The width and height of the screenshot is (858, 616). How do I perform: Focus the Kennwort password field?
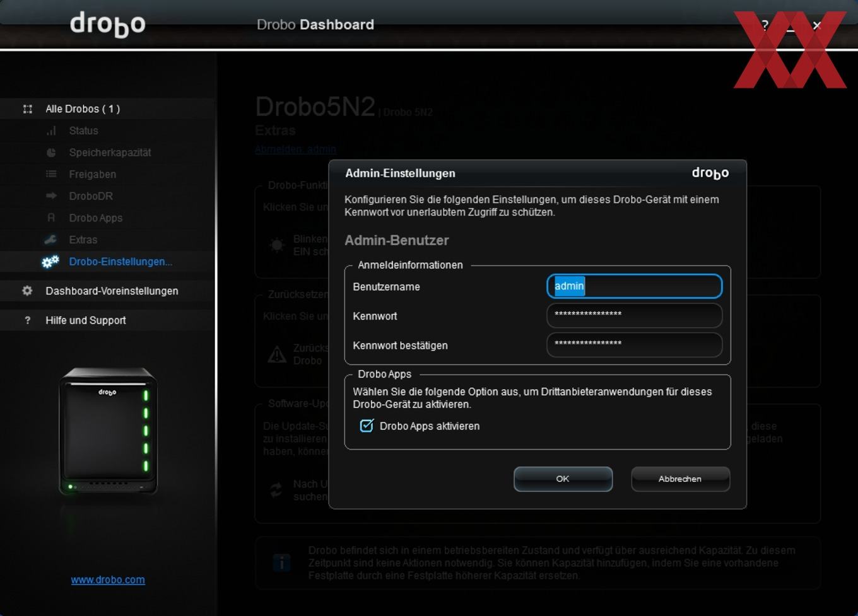634,315
